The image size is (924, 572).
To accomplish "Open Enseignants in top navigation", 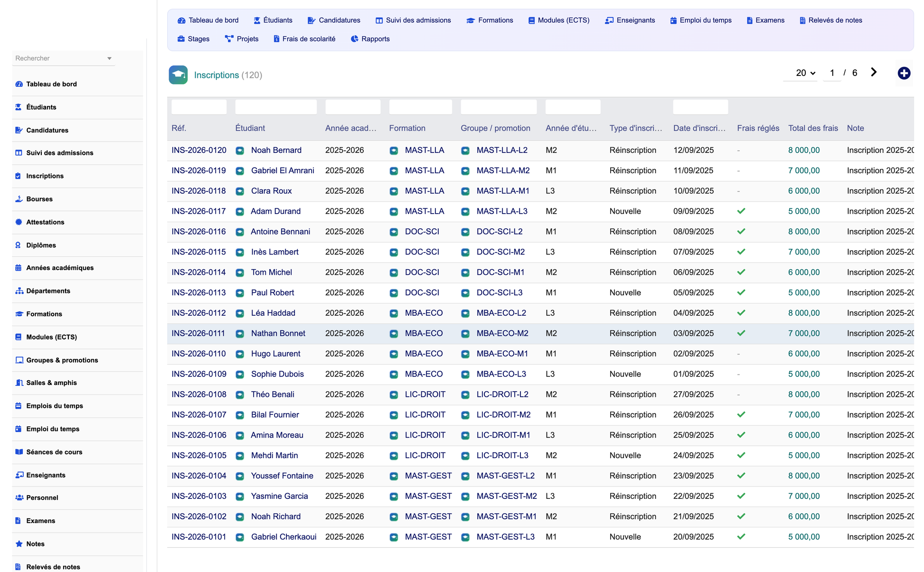I will (630, 20).
